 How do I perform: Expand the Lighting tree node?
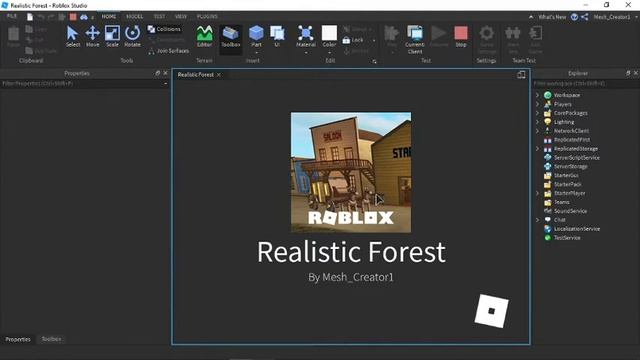(x=538, y=122)
